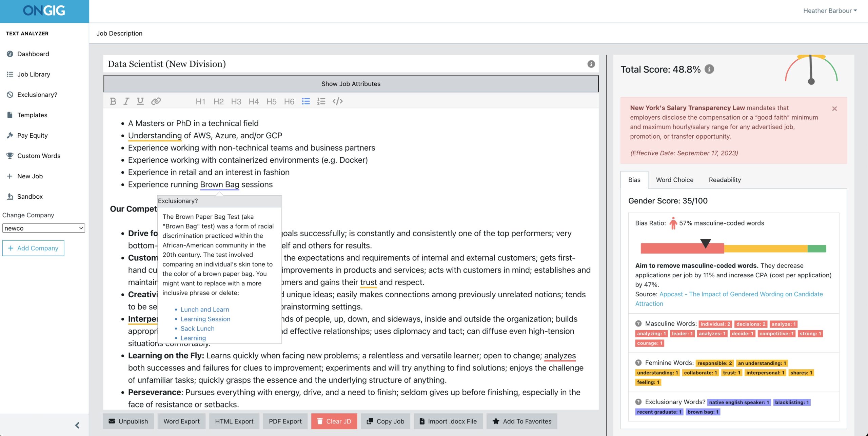The width and height of the screenshot is (868, 436).
Task: Click the Total Score gauge dial
Action: tap(811, 70)
